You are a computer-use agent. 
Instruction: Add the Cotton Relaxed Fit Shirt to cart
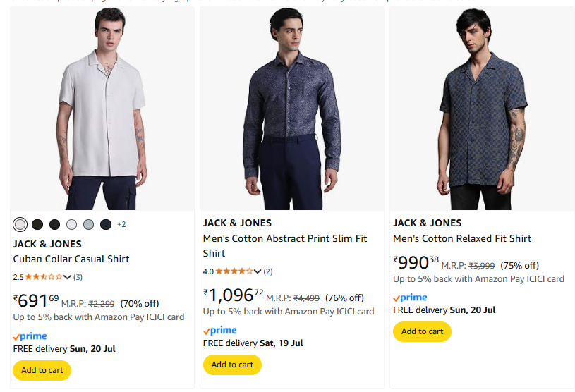click(x=422, y=331)
